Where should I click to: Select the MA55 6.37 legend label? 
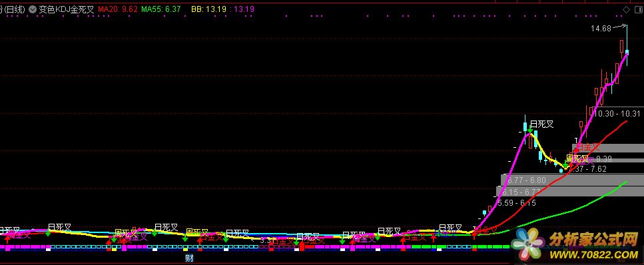(x=161, y=9)
